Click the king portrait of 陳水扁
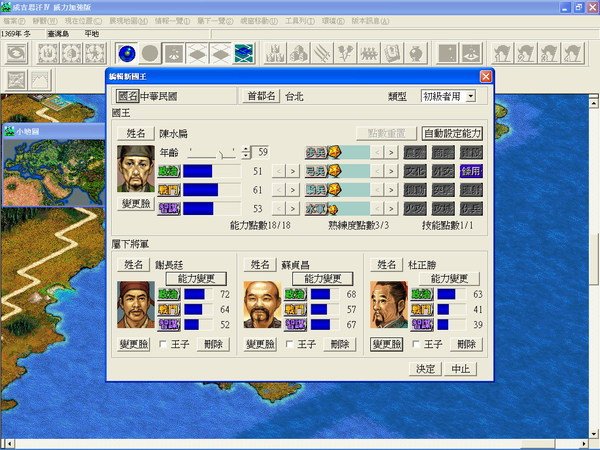 click(x=136, y=169)
